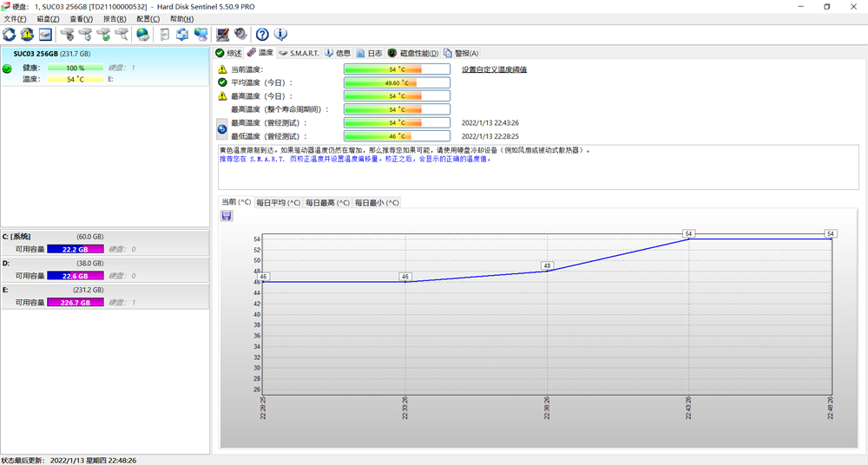
Task: Click the 54 data label at 22:43:26
Action: click(688, 233)
